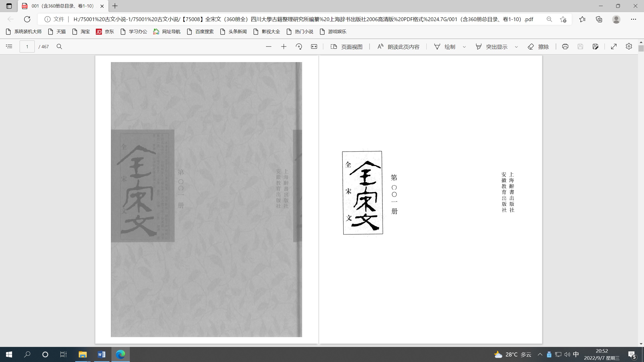This screenshot has height=362, width=644.
Task: Zoom in with the plus button
Action: point(284,47)
